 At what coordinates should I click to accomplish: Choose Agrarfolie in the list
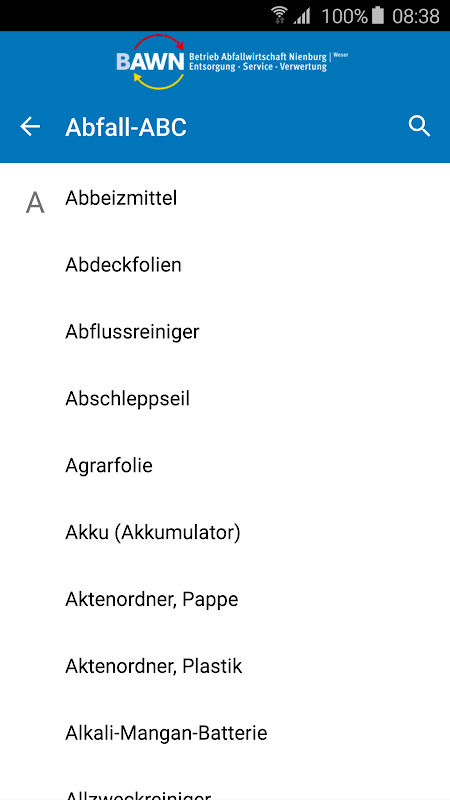pyautogui.click(x=225, y=465)
